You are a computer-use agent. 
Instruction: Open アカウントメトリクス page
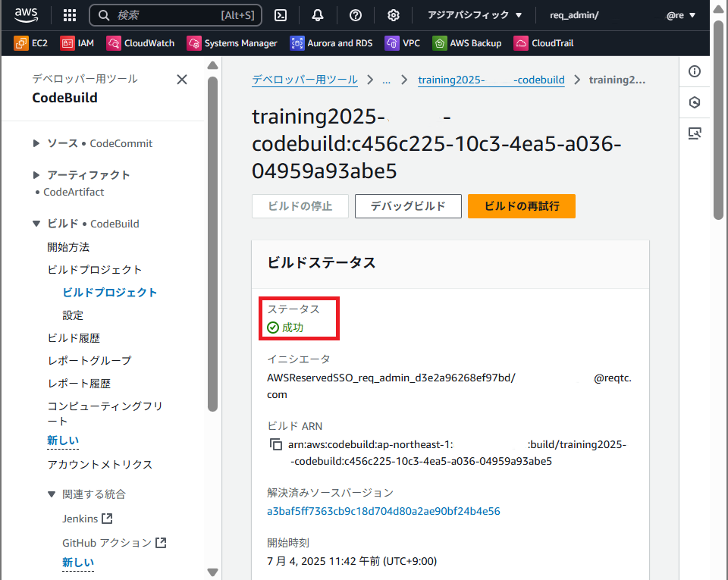pos(100,465)
